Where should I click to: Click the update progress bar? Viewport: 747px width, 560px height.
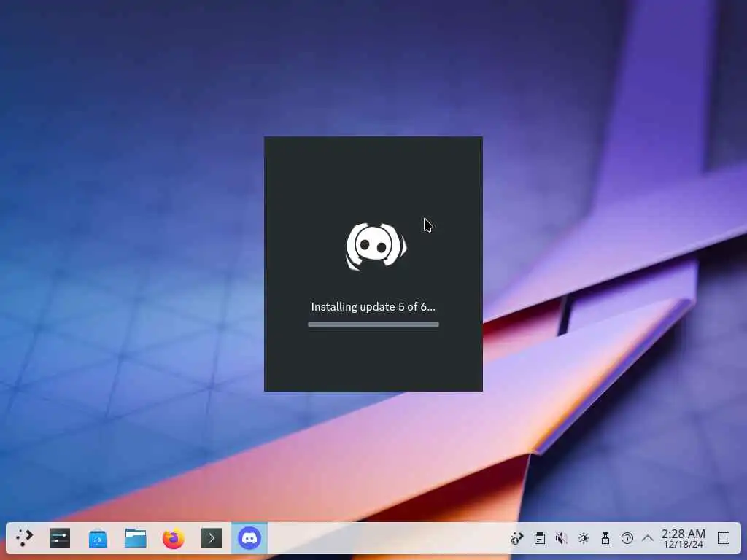(373, 324)
